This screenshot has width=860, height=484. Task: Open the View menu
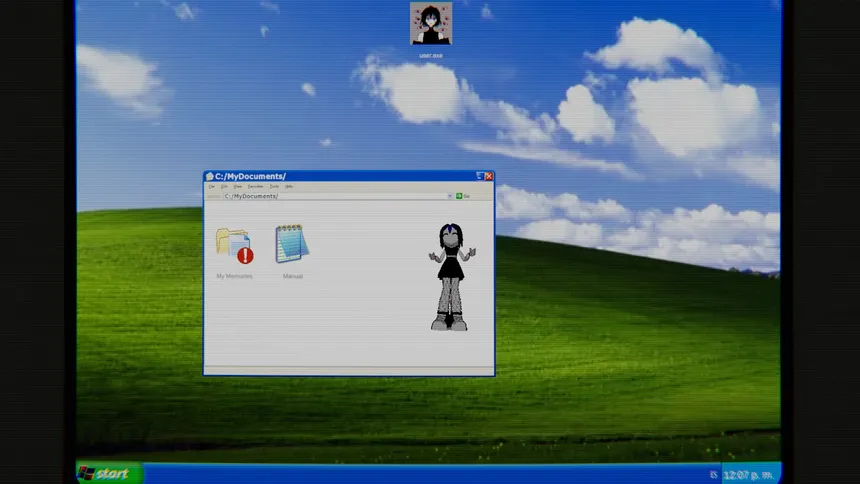pyautogui.click(x=237, y=187)
